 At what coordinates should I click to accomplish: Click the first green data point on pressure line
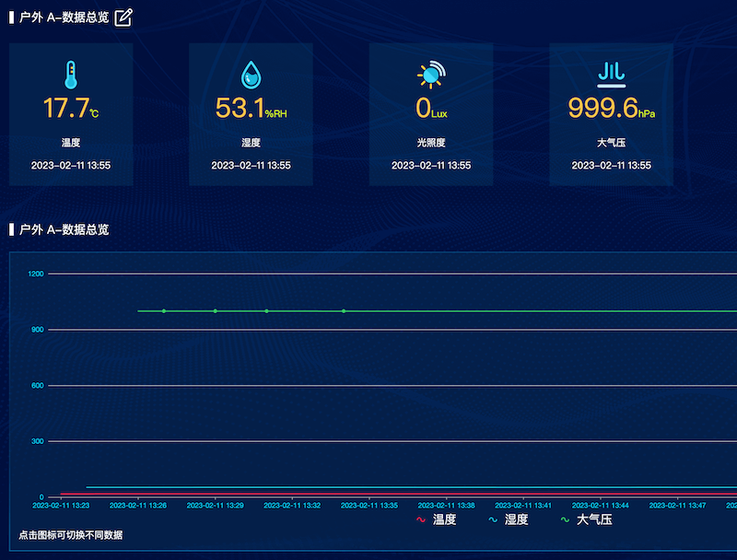point(164,311)
